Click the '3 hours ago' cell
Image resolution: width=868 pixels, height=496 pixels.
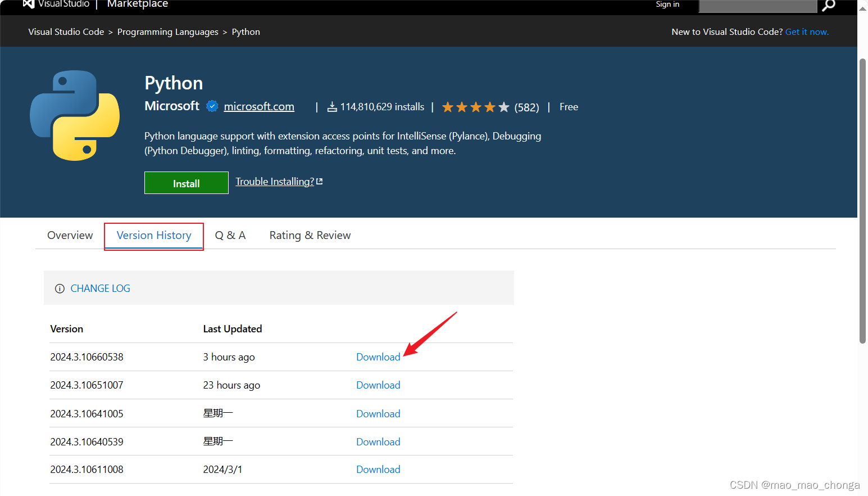[229, 357]
